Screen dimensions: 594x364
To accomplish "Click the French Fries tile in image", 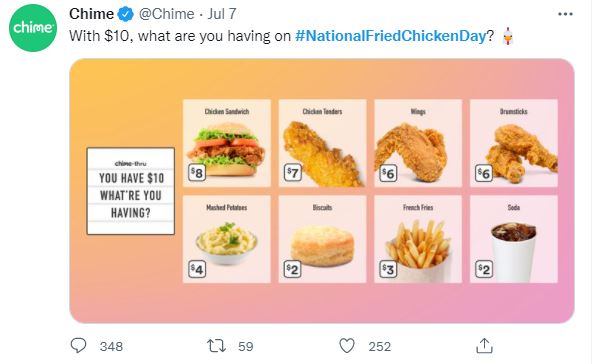I will click(418, 239).
